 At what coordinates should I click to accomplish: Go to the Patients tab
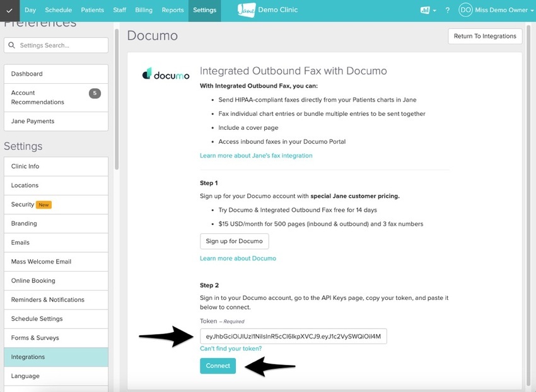pyautogui.click(x=92, y=10)
